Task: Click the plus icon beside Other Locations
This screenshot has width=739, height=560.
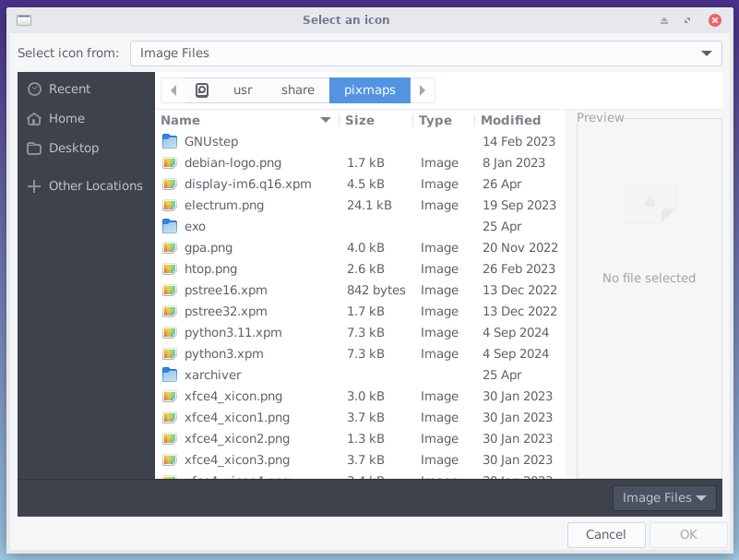Action: point(35,186)
